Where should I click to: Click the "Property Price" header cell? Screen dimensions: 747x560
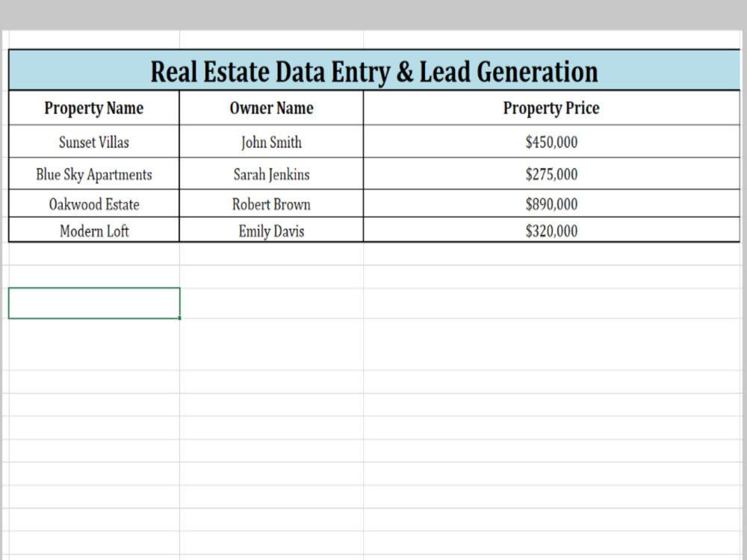pos(552,108)
